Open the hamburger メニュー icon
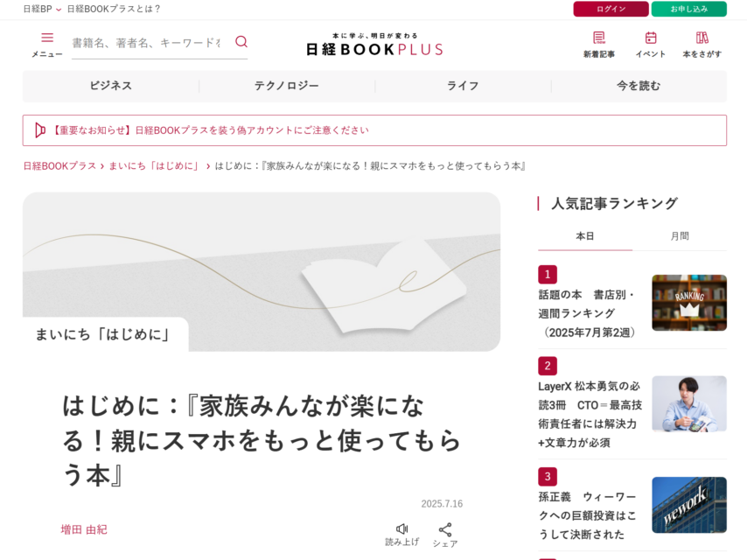The image size is (747, 560). pos(47,38)
